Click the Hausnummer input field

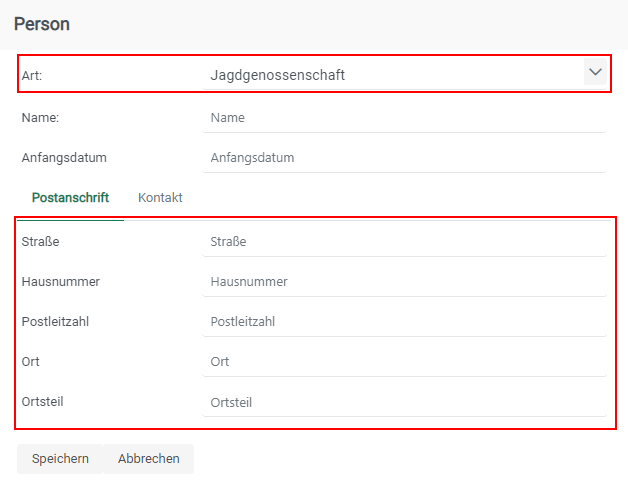tap(404, 282)
